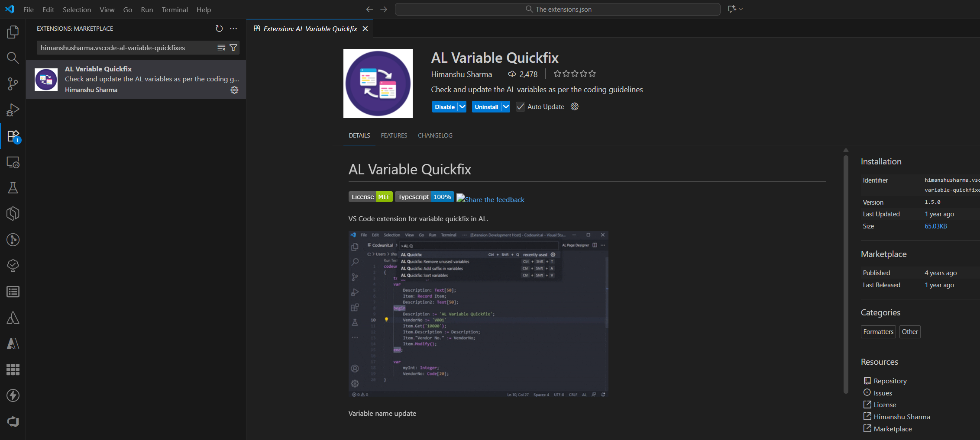Open the License resource link
The width and height of the screenshot is (980, 440).
(x=885, y=405)
